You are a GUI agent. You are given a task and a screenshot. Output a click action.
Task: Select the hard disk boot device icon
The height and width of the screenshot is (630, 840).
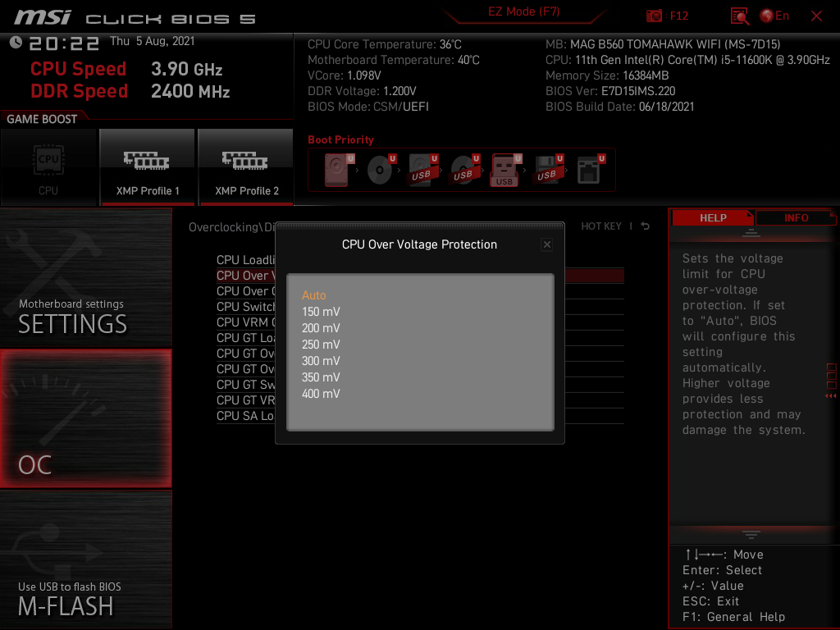[x=339, y=170]
